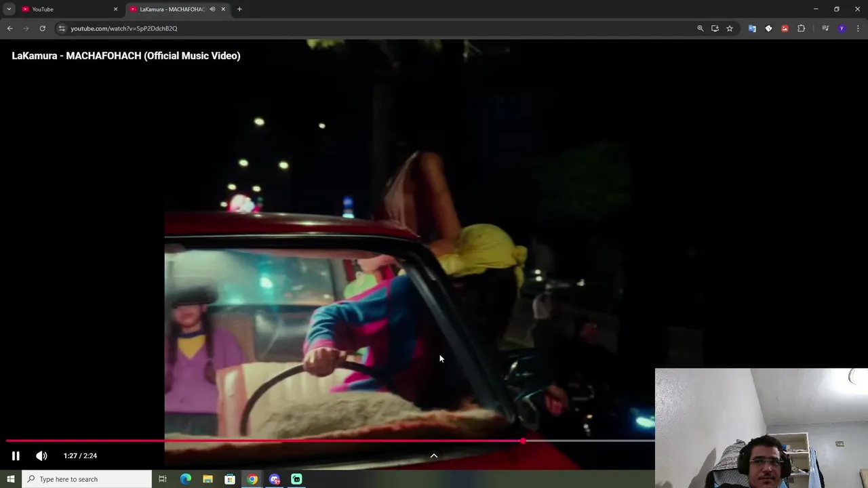Seek using the red video progress bar
This screenshot has width=868, height=488.
[x=330, y=441]
